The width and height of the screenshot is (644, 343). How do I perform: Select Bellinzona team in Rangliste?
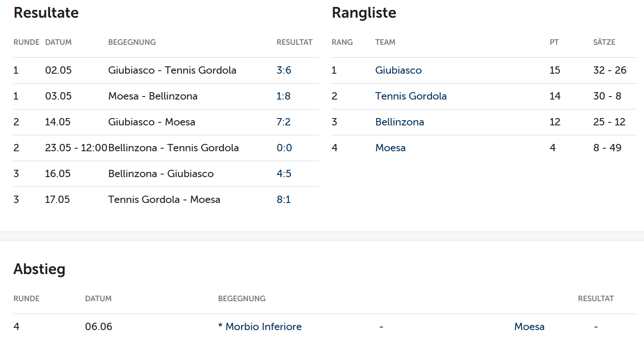pyautogui.click(x=400, y=122)
